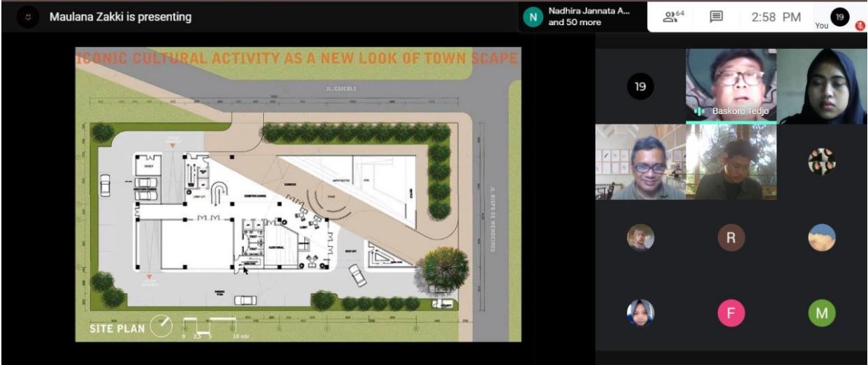This screenshot has width=868, height=365.
Task: Click the 'Maulana Zakki is presenting' label
Action: 120,17
